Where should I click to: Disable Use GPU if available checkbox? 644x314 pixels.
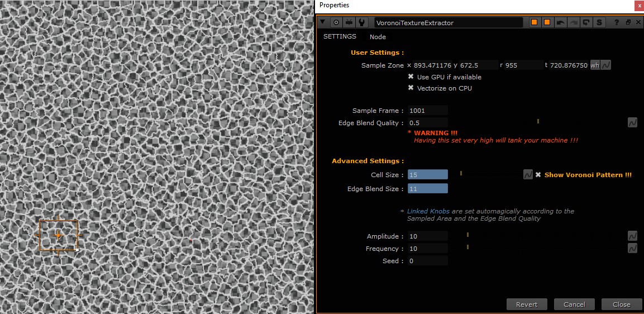411,77
